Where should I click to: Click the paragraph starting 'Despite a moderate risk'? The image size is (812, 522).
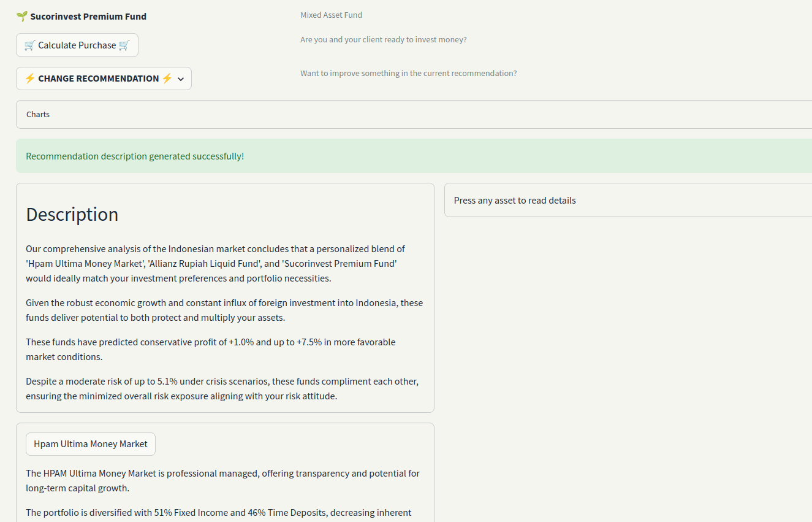[x=222, y=389]
